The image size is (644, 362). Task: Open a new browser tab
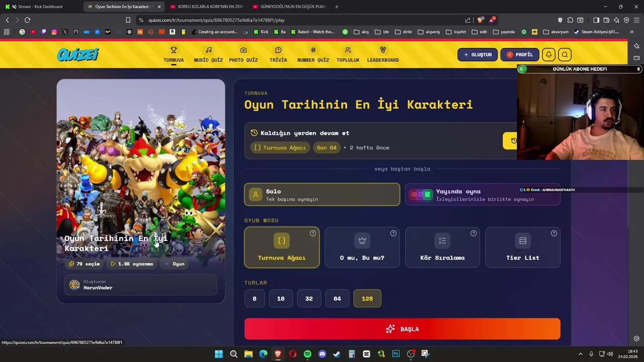point(337,7)
